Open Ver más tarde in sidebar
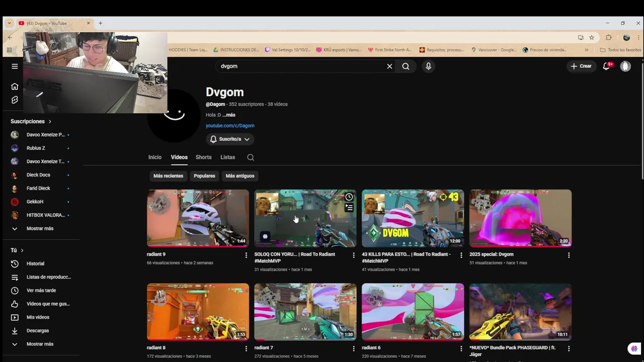Image resolution: width=644 pixels, height=362 pixels. tap(41, 291)
